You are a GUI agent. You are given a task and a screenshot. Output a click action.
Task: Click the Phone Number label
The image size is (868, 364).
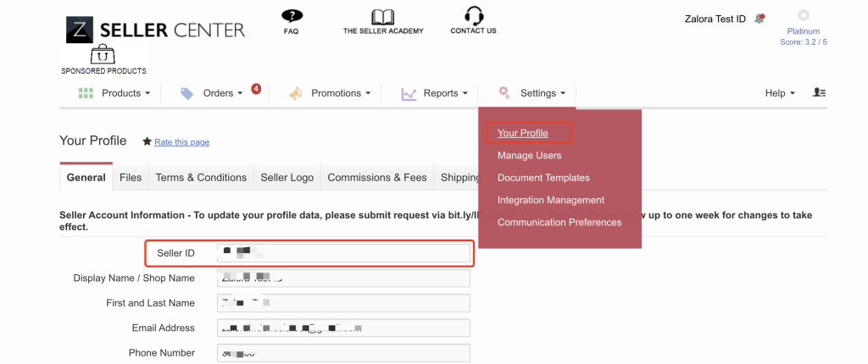162,353
